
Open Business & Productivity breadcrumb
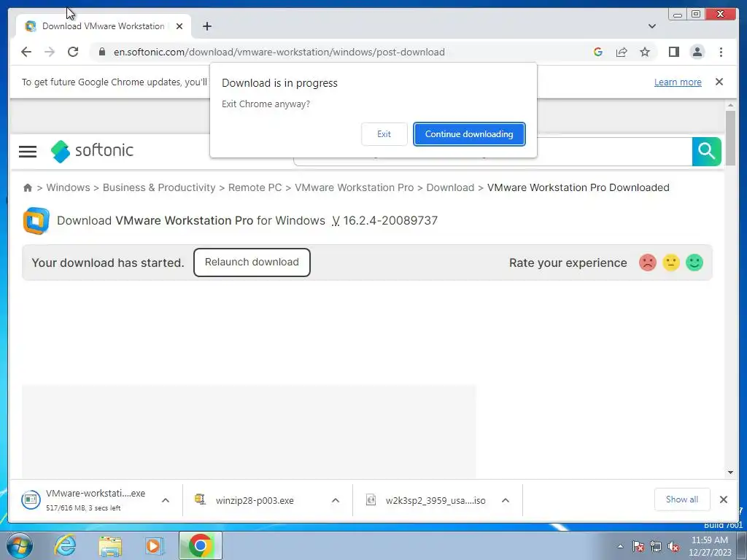(x=159, y=187)
